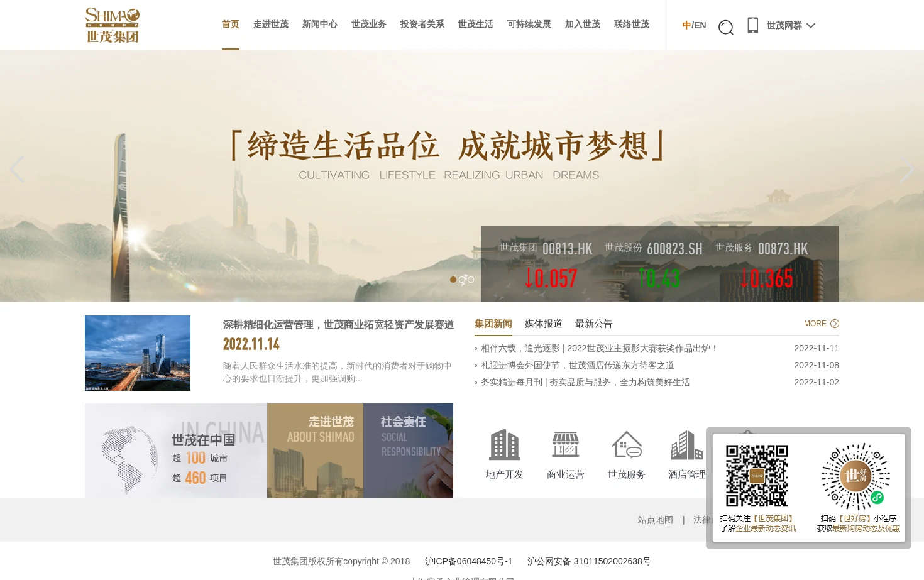Switch language to EN
Screen dimensions: 924x580
click(700, 26)
